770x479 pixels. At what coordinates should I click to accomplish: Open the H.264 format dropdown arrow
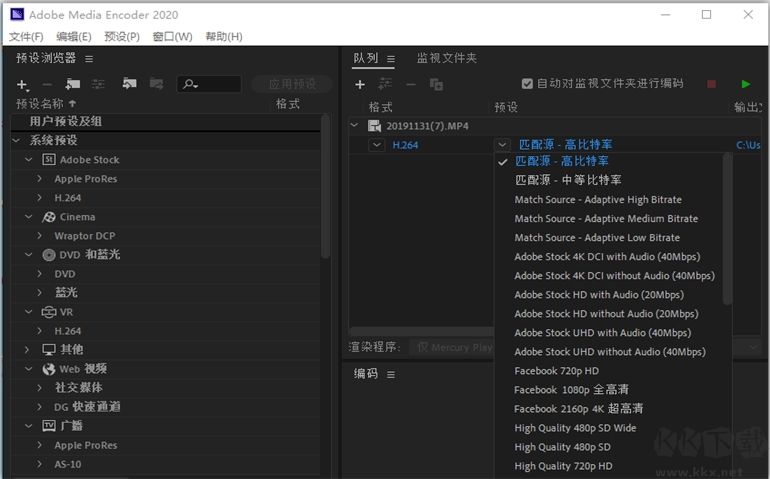pos(376,145)
